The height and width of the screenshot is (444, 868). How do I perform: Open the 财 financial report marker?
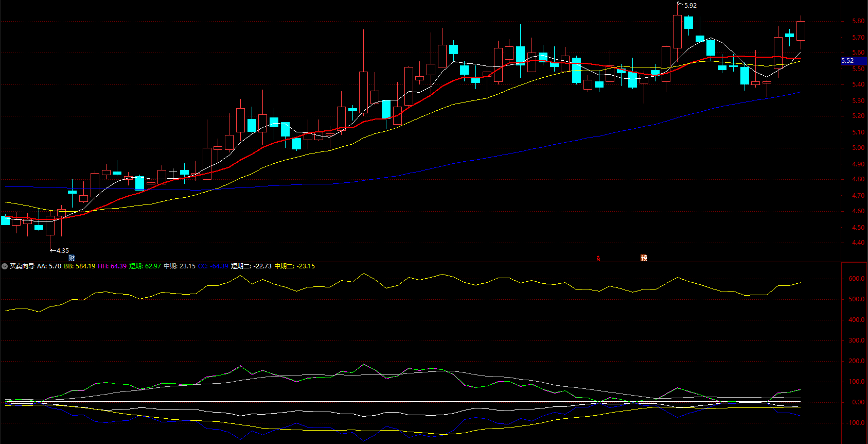[x=72, y=258]
